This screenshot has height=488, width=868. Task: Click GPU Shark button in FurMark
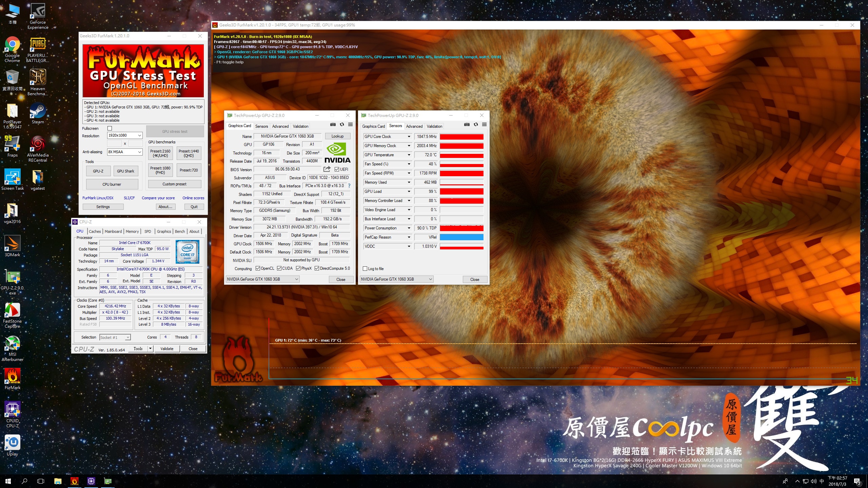[125, 171]
